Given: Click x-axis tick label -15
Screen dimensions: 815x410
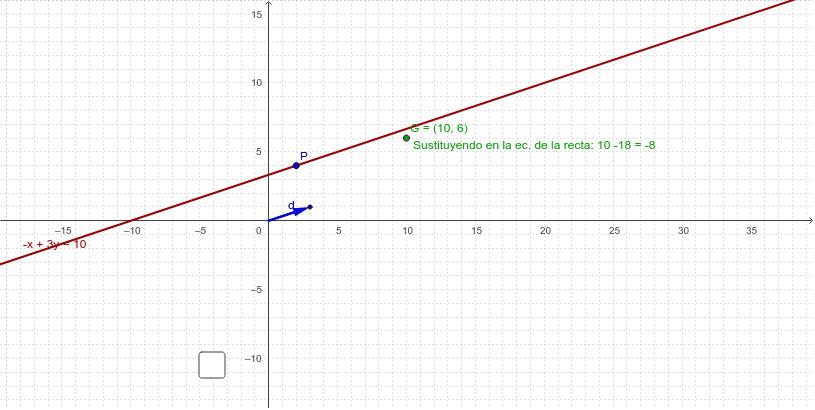Looking at the screenshot, I should (x=63, y=231).
